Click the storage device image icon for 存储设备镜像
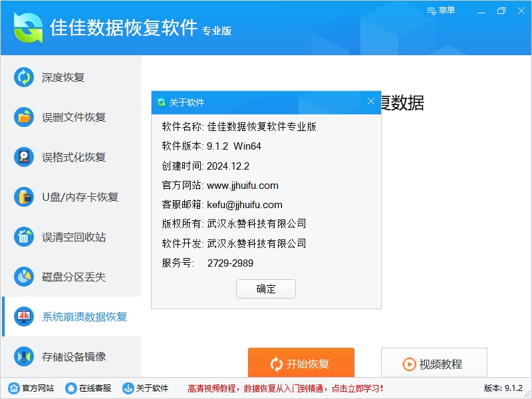Screen dimensions: 532x399 (x=24, y=356)
